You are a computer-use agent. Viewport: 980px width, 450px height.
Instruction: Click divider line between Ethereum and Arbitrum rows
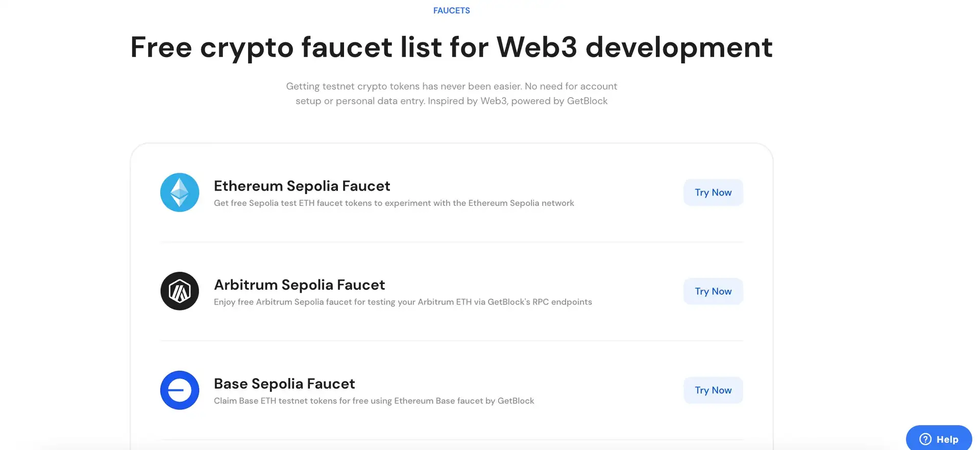451,242
